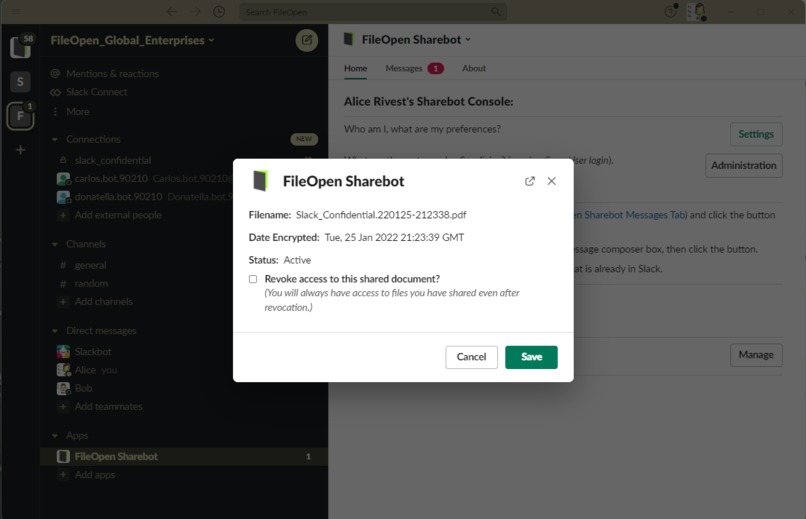Collapse the Direct messages section
806x519 pixels.
(x=55, y=331)
